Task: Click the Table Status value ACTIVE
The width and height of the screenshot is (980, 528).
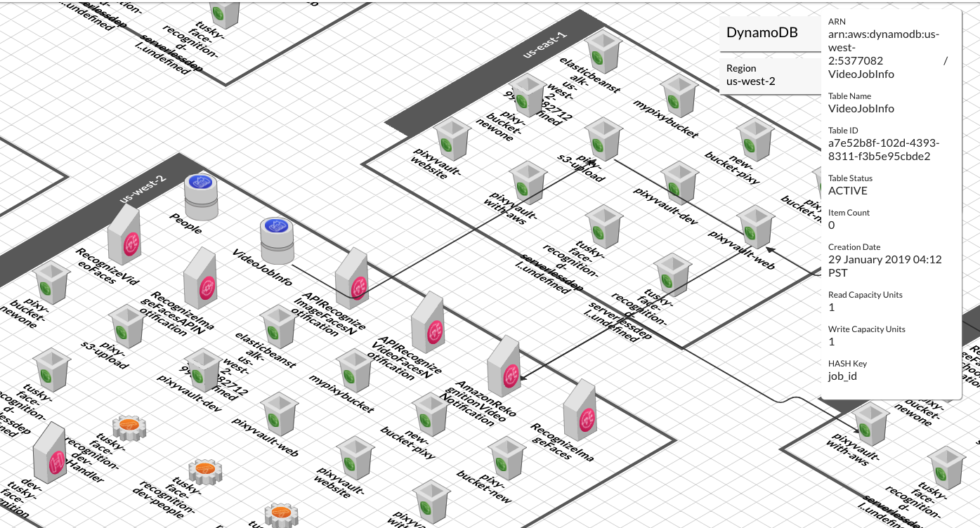Action: click(x=848, y=191)
